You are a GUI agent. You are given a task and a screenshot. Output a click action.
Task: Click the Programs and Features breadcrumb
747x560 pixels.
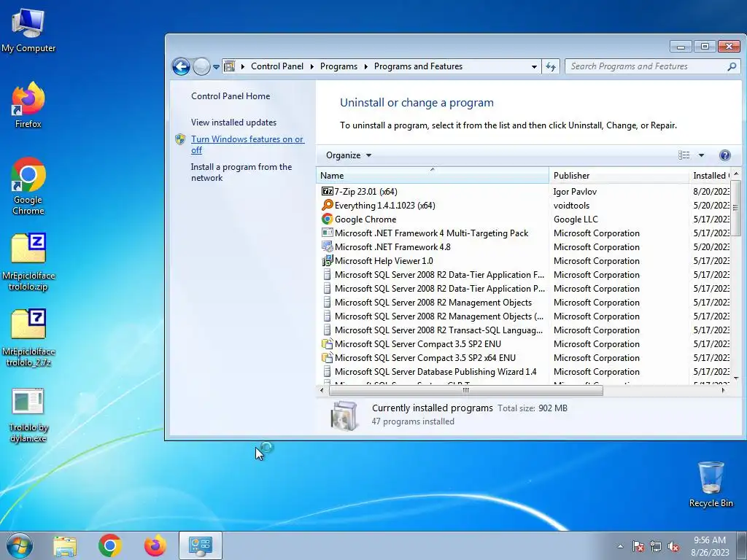pyautogui.click(x=418, y=66)
